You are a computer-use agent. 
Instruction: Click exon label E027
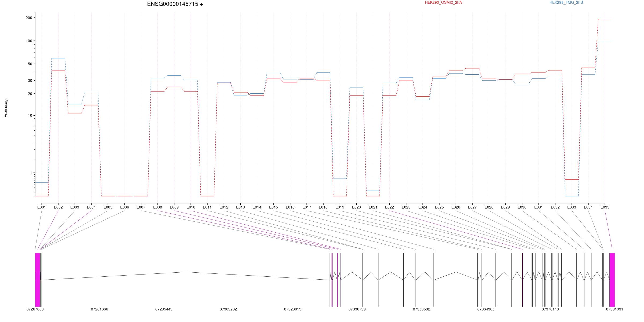coord(472,207)
